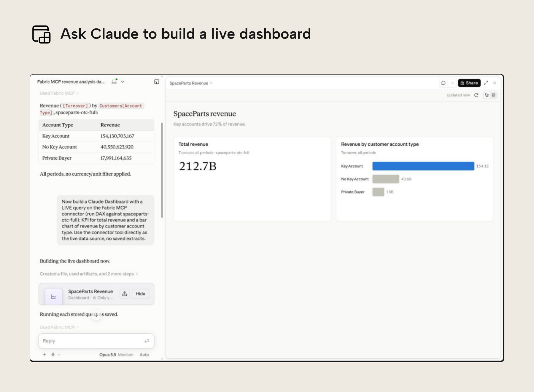The width and height of the screenshot is (534, 392).
Task: Jump to latest message with down arrow
Action: click(x=96, y=315)
